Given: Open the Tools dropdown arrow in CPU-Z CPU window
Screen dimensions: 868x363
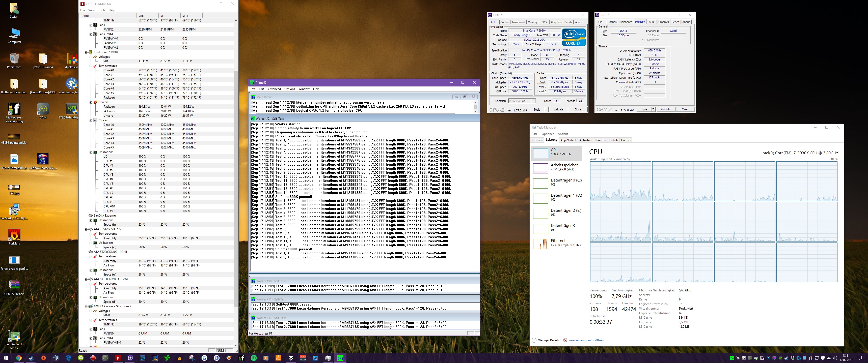Looking at the screenshot, I should (x=546, y=109).
